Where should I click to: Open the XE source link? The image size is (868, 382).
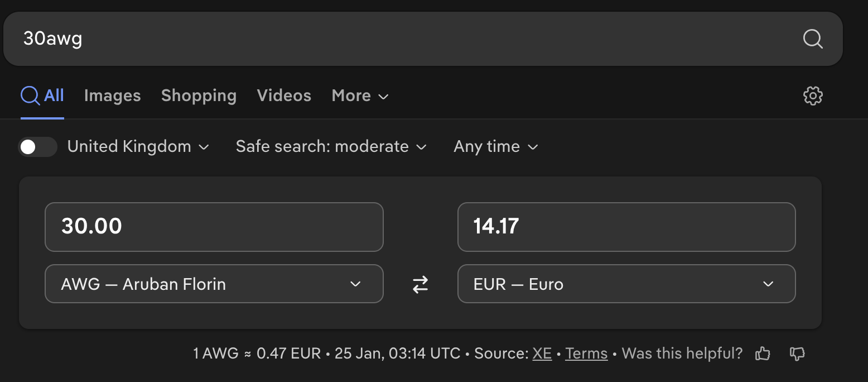pyautogui.click(x=542, y=354)
